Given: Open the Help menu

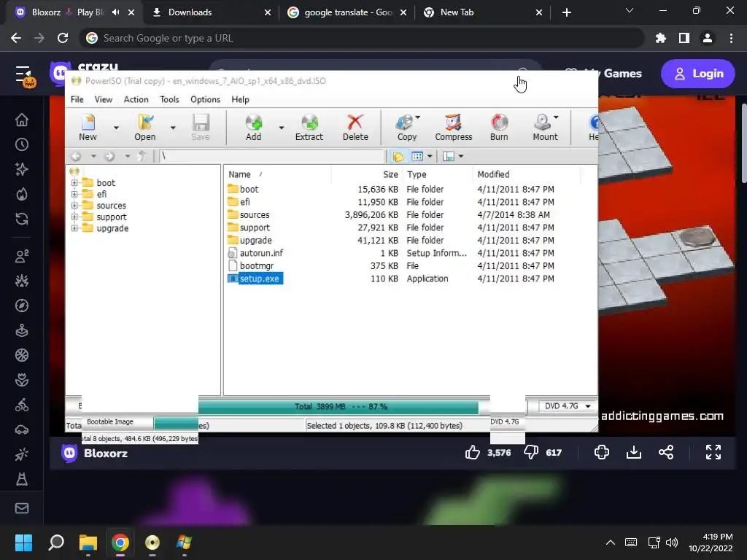Looking at the screenshot, I should click(x=241, y=99).
